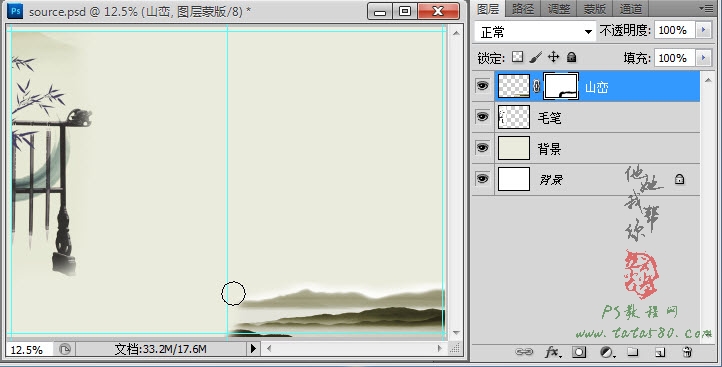Create a new layer group folder

tap(633, 352)
